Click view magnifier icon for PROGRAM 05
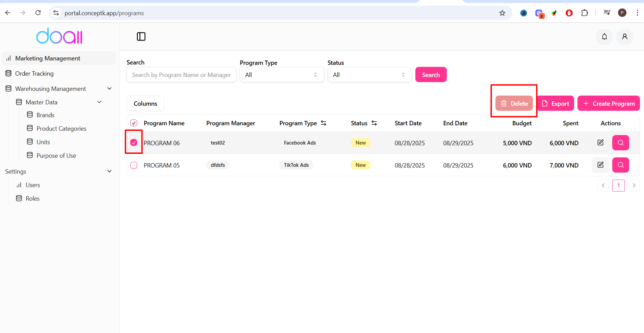The image size is (644, 333). tap(620, 165)
